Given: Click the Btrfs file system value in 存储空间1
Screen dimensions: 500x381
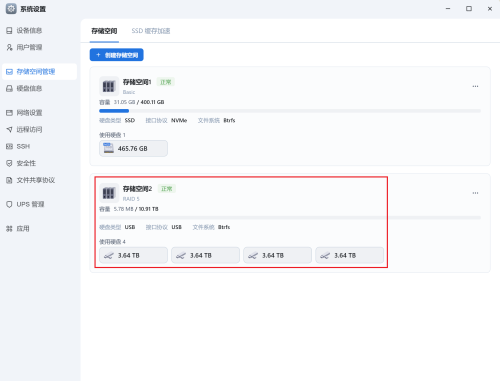Looking at the screenshot, I should (x=229, y=120).
